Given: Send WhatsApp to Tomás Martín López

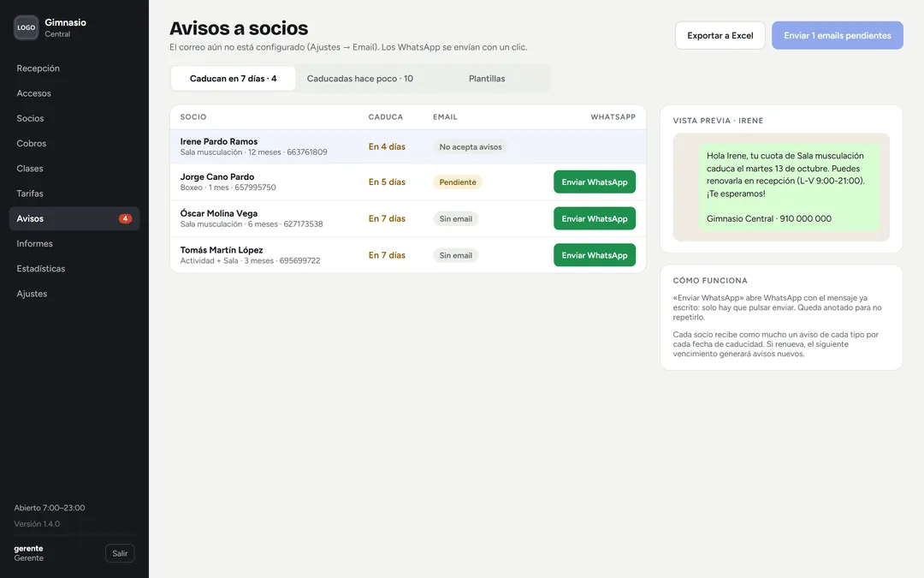Looking at the screenshot, I should tap(595, 255).
